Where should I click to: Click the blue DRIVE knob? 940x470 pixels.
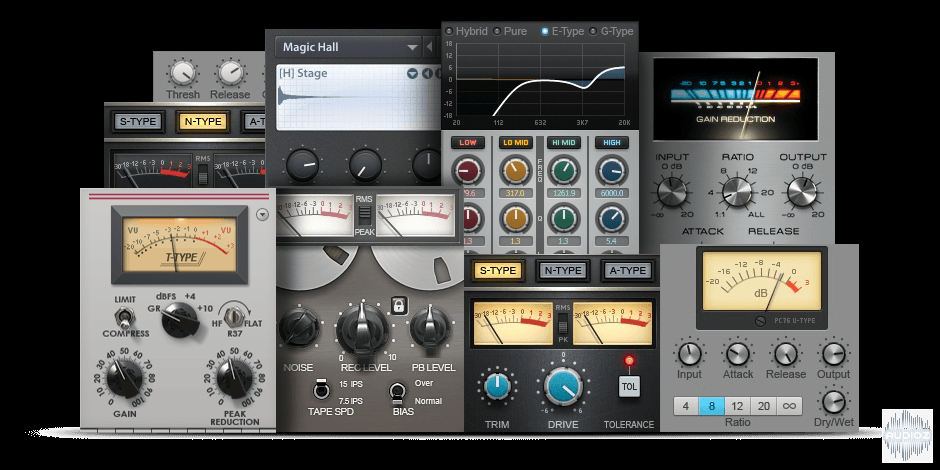point(564,387)
